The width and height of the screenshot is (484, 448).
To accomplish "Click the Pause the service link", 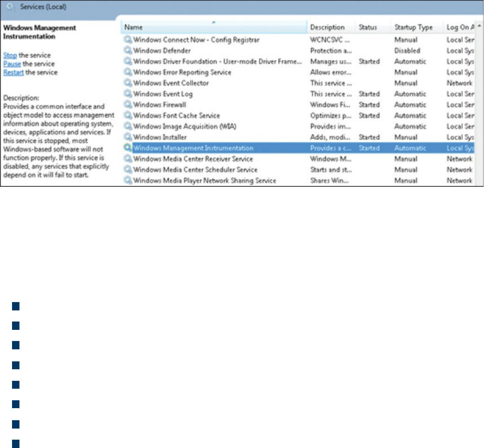I will (12, 64).
